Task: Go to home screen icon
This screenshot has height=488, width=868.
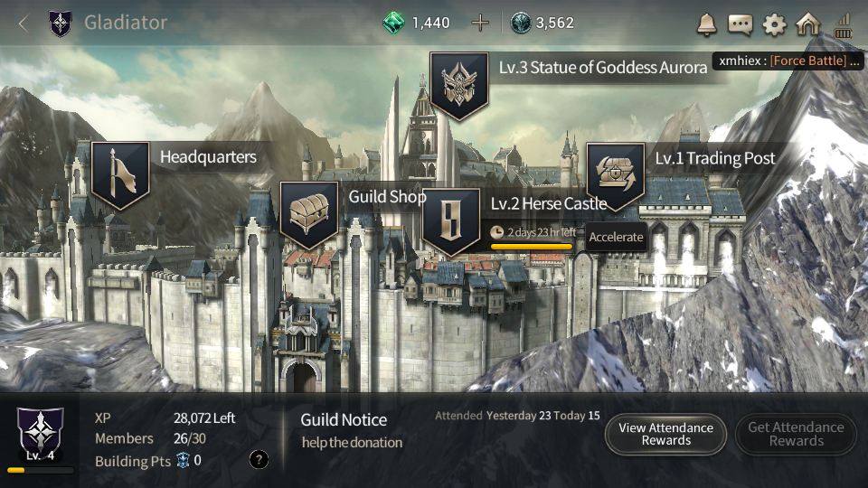Action: tap(807, 23)
